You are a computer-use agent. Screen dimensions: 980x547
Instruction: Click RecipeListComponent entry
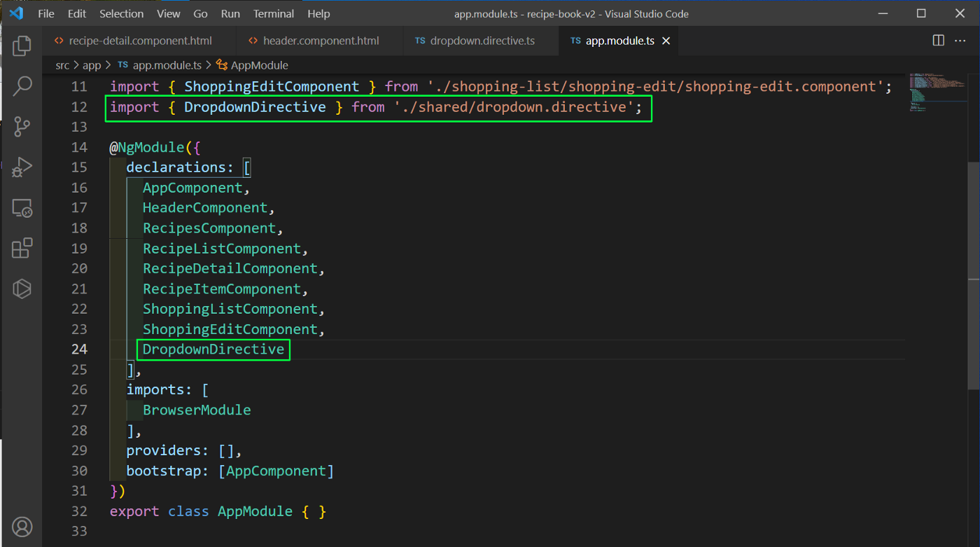222,249
